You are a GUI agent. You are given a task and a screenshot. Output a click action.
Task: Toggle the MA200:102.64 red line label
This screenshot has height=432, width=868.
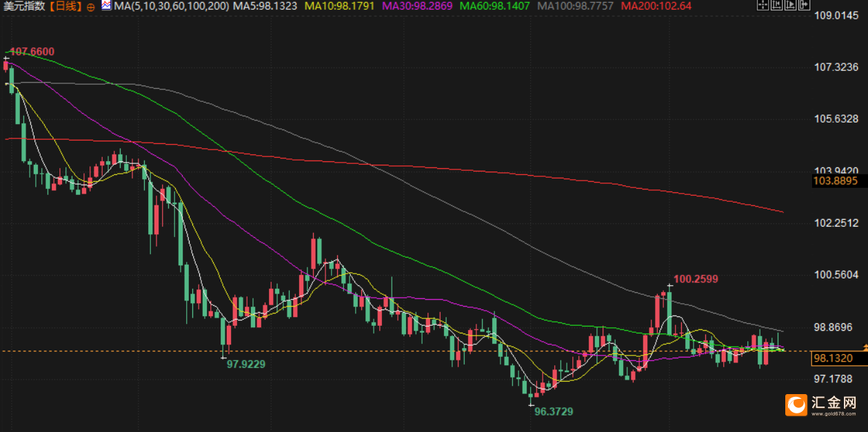point(656,6)
